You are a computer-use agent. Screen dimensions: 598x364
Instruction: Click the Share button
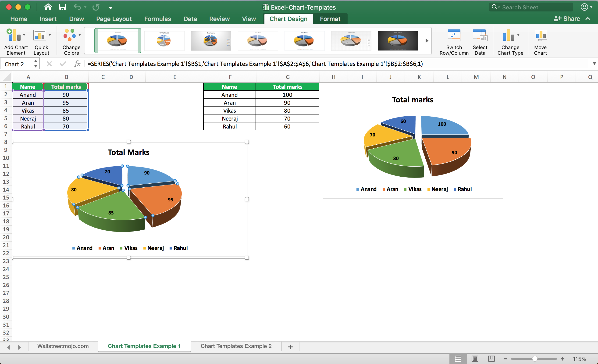tap(567, 19)
